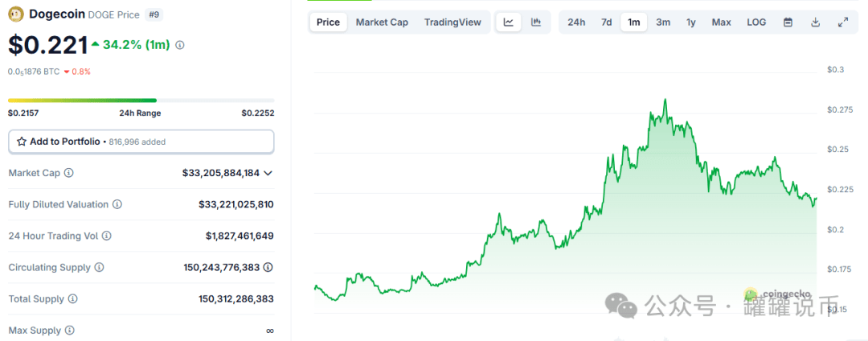The height and width of the screenshot is (341, 868).
Task: Add Dogecoin to Portfolio
Action: tap(141, 142)
